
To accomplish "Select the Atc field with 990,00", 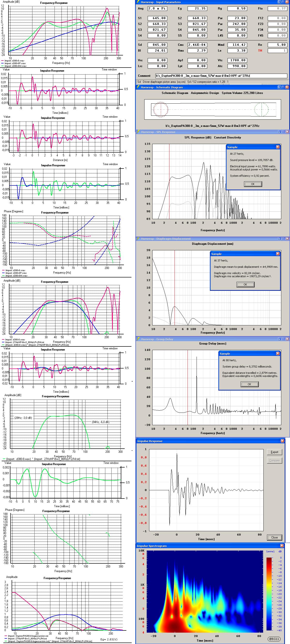I will tap(237, 66).
